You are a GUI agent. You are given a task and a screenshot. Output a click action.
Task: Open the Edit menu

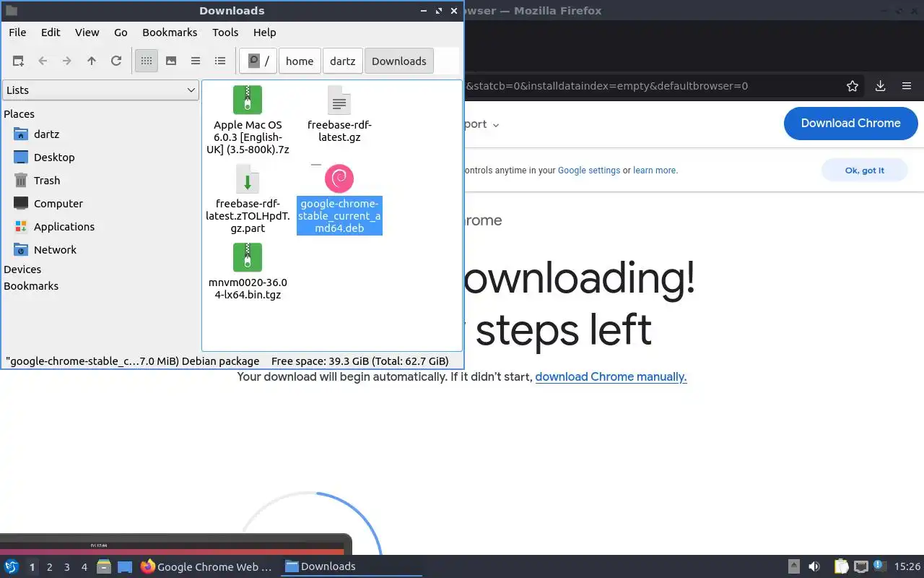[51, 32]
